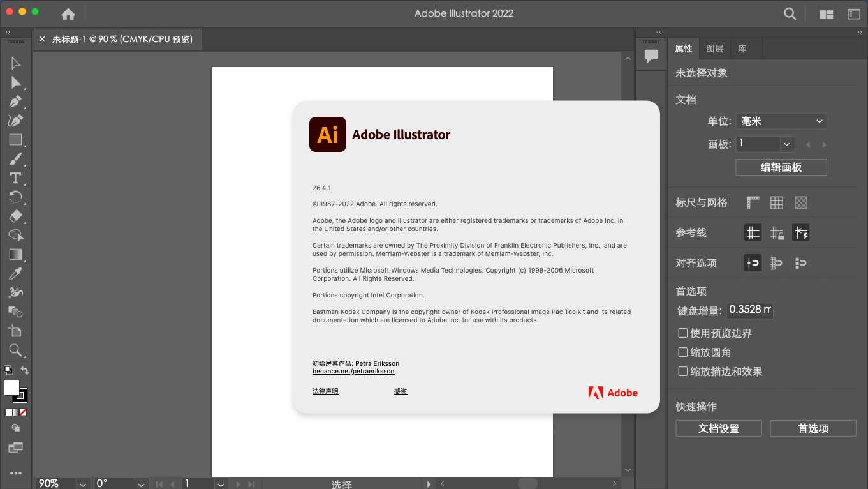
Task: Open the 感谢 credits link
Action: pyautogui.click(x=401, y=391)
